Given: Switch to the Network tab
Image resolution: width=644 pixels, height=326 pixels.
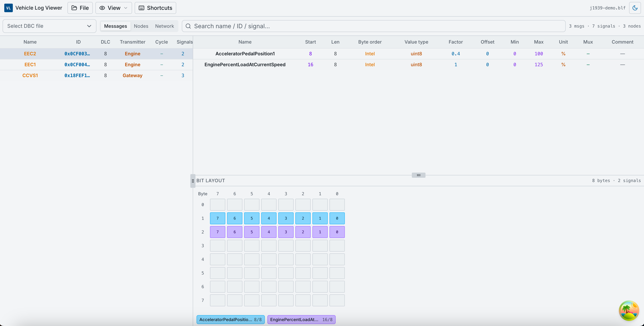Looking at the screenshot, I should click(x=165, y=26).
